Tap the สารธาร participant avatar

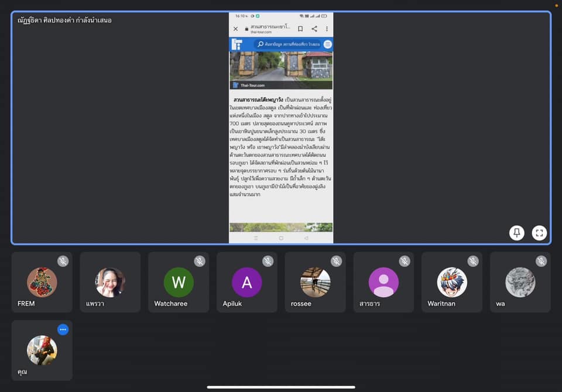point(383,282)
